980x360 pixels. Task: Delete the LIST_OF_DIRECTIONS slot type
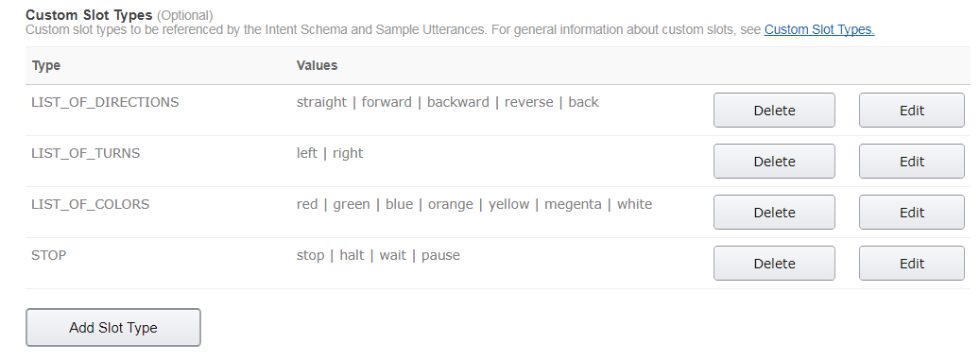click(774, 110)
